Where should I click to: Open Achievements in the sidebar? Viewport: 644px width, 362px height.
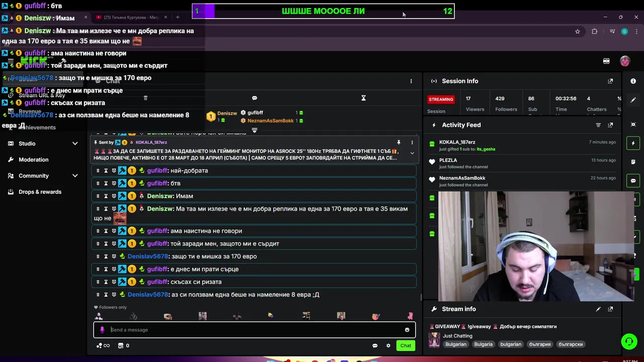(37, 127)
